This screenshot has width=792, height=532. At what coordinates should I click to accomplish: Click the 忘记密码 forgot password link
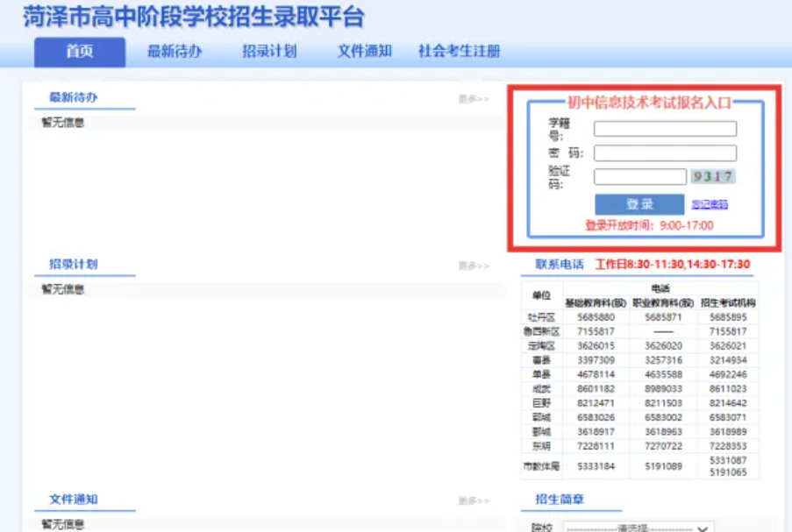710,205
